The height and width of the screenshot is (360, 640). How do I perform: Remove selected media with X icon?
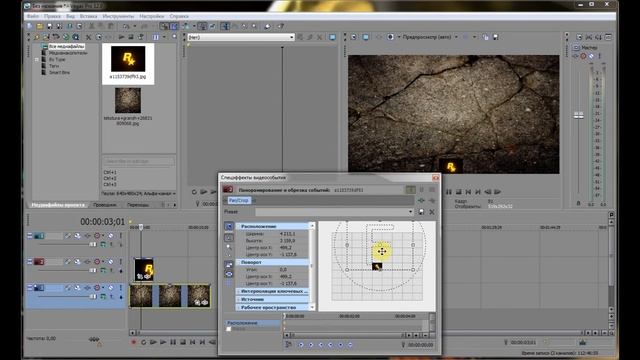coord(88,37)
